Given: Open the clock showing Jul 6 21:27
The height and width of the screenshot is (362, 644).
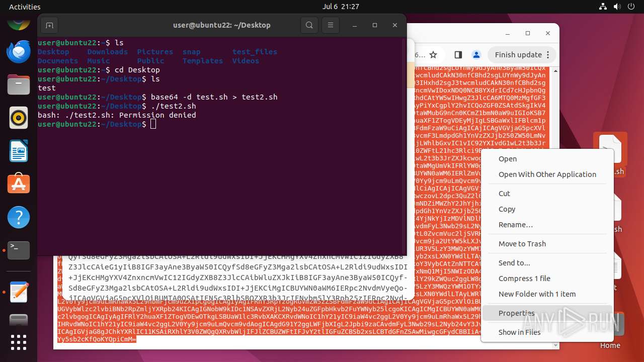Looking at the screenshot, I should tap(341, 7).
